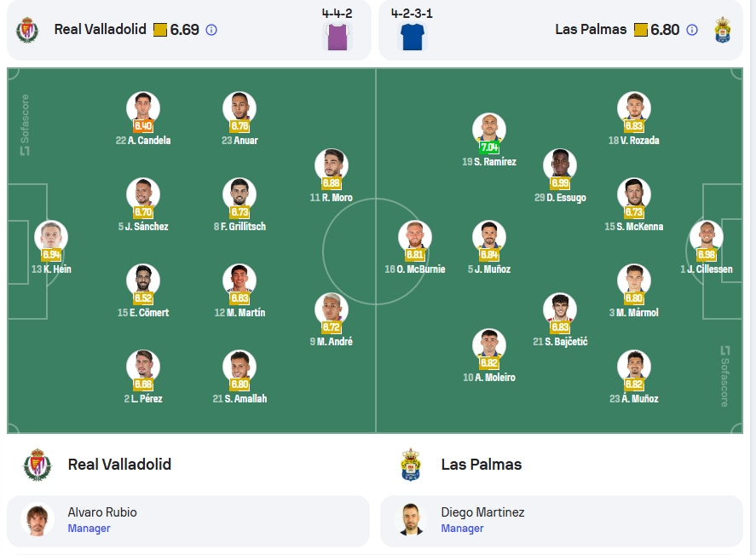The height and width of the screenshot is (555, 756).
Task: Open the Las Palmas crest in header
Action: click(x=722, y=30)
